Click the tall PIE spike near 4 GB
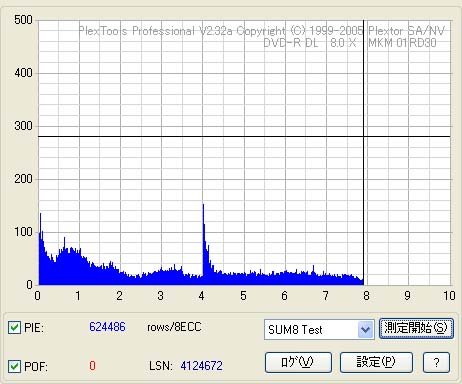 [203, 240]
